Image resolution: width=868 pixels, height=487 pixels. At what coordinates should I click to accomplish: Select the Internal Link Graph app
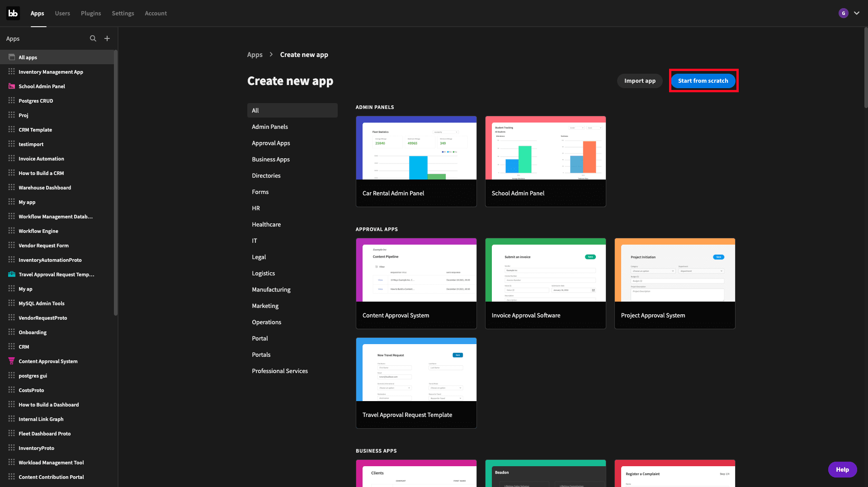tap(57, 419)
